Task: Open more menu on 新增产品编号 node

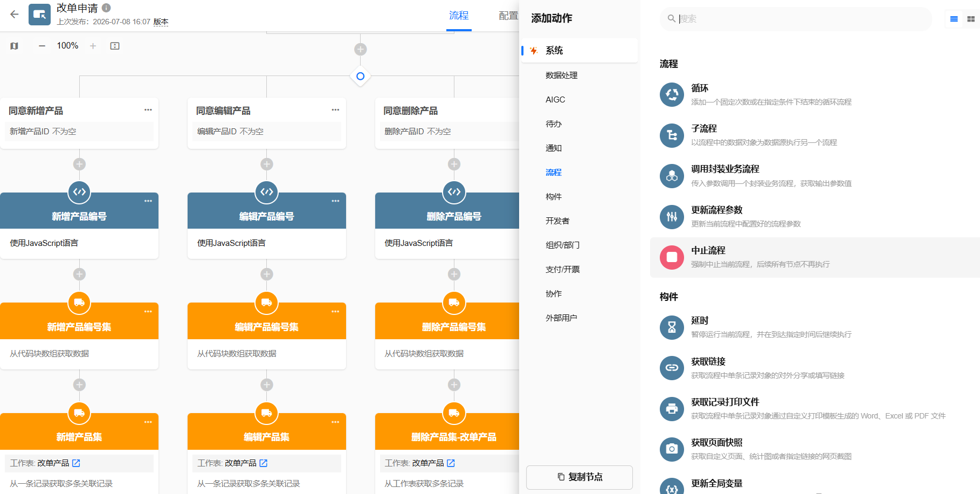Action: [x=148, y=201]
